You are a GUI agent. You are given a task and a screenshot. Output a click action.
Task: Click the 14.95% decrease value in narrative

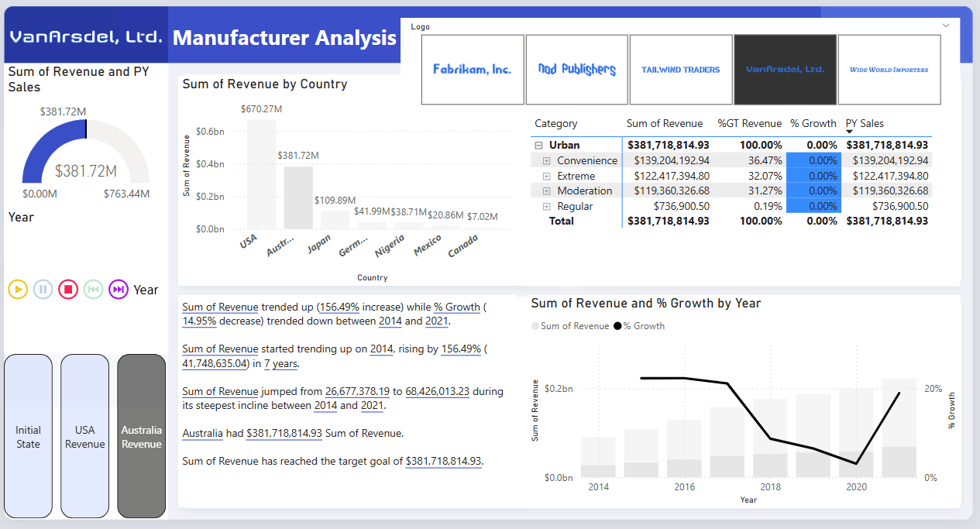click(x=201, y=321)
